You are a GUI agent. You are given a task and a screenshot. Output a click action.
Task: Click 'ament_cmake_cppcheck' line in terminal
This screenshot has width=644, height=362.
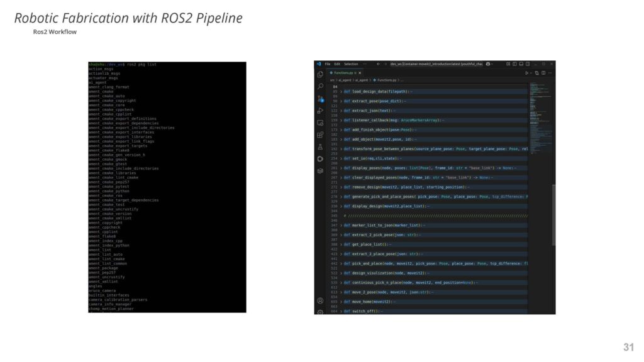click(x=111, y=109)
